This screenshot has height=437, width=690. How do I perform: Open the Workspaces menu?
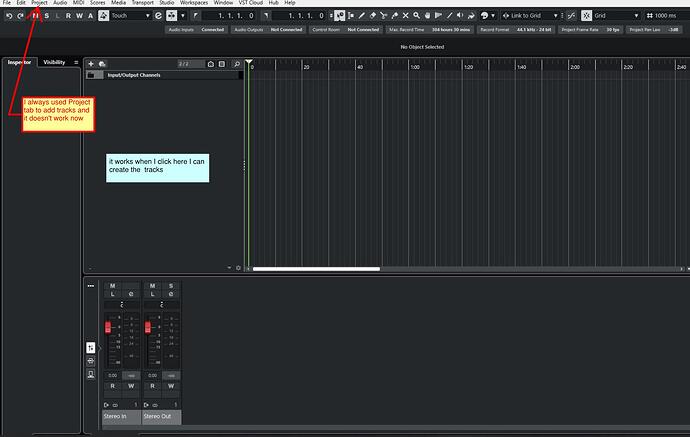click(x=194, y=3)
